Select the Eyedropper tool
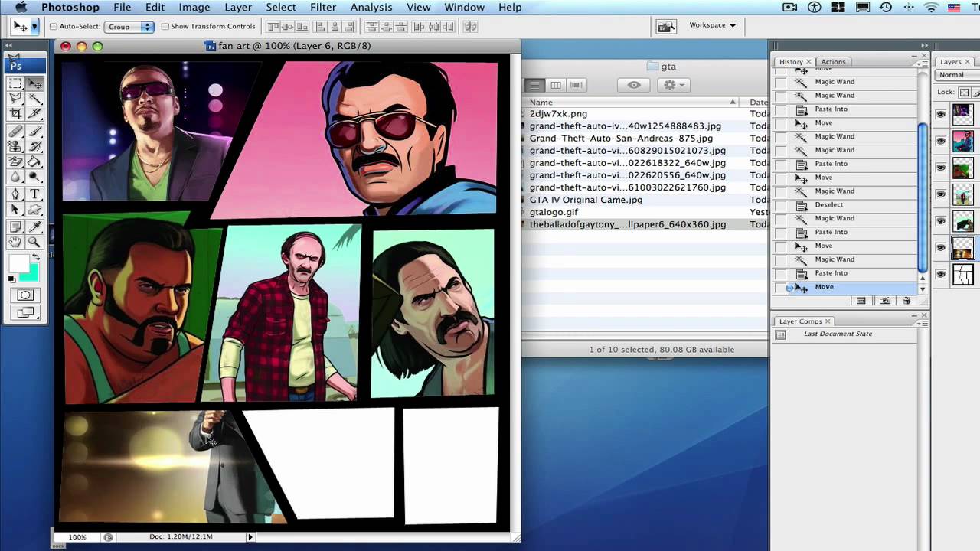The image size is (980, 551). (x=34, y=227)
